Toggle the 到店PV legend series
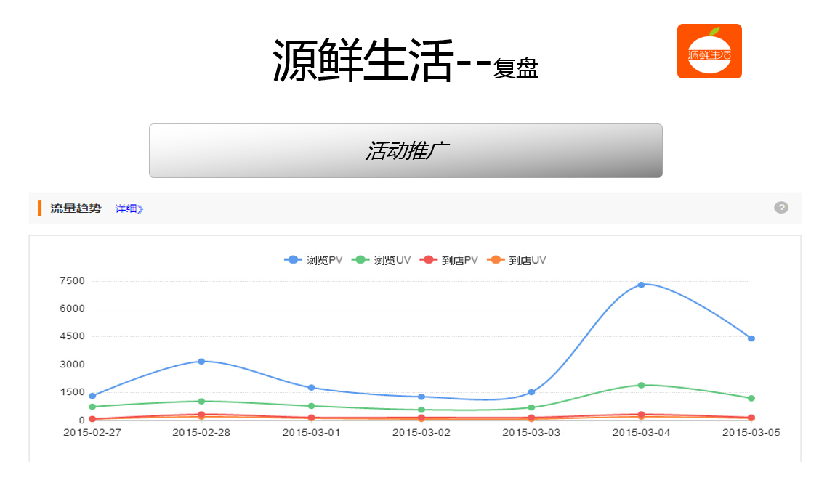 click(x=449, y=260)
